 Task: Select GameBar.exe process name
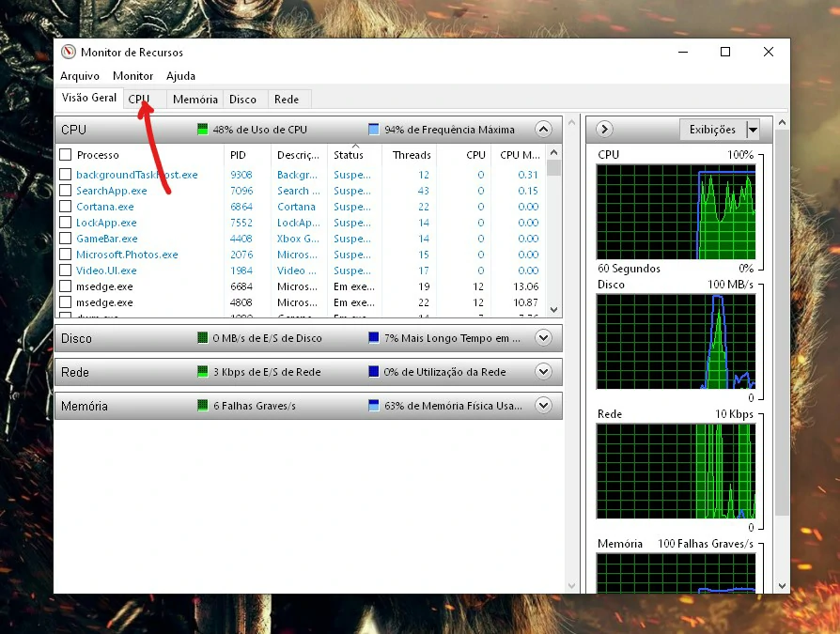pos(106,239)
